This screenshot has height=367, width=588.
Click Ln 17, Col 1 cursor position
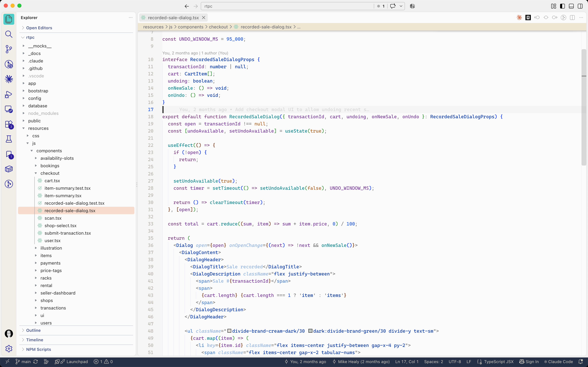tap(407, 362)
